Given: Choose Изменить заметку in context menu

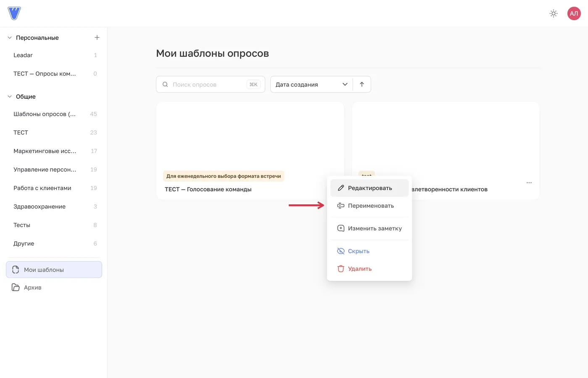Looking at the screenshot, I should point(369,228).
